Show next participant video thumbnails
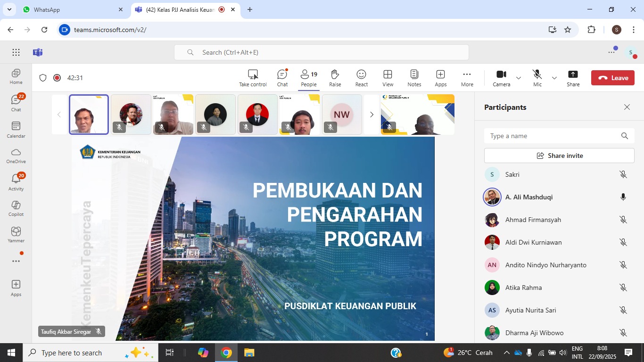The image size is (644, 362). click(372, 115)
